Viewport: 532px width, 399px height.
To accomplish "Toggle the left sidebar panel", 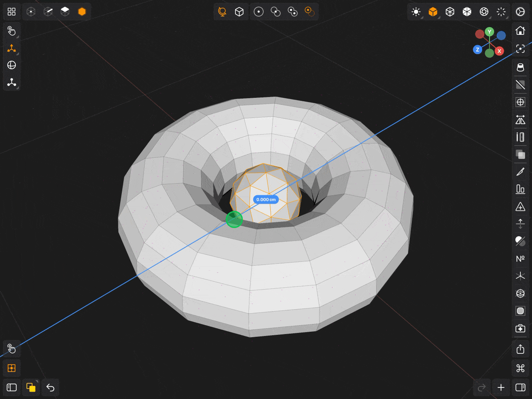I will coord(12,387).
